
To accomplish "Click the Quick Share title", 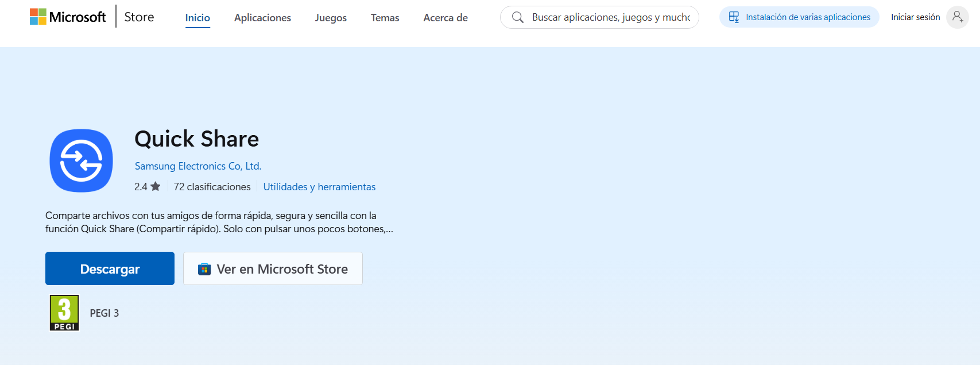I will point(196,139).
